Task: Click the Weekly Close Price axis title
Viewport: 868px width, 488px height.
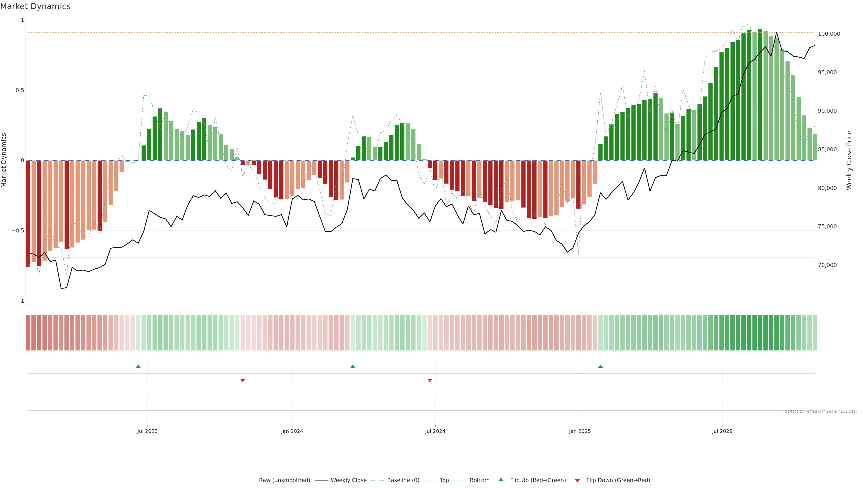Action: (x=849, y=160)
